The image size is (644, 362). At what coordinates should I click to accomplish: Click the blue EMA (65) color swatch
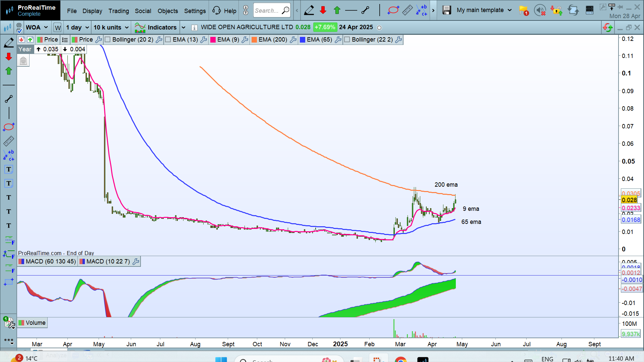[303, 40]
